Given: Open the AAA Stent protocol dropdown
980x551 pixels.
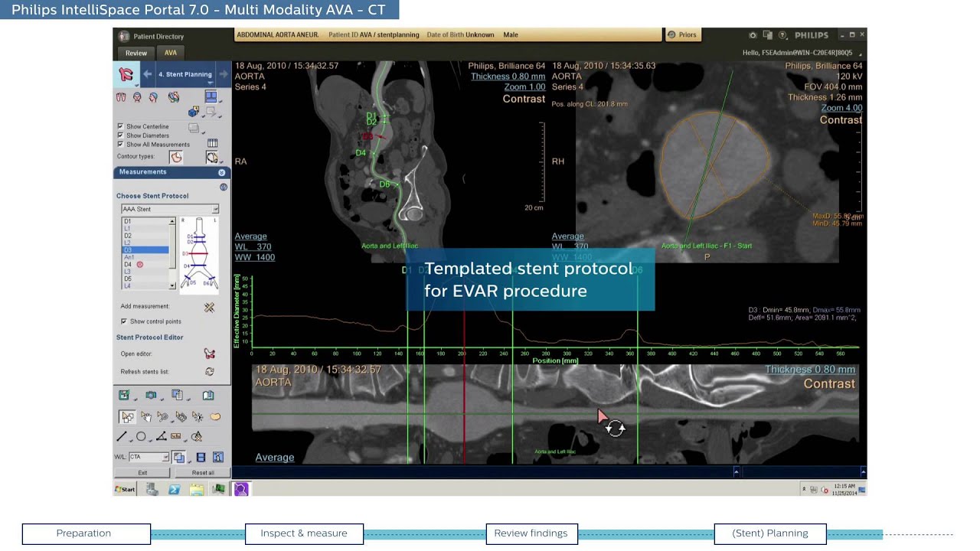Looking at the screenshot, I should (170, 209).
